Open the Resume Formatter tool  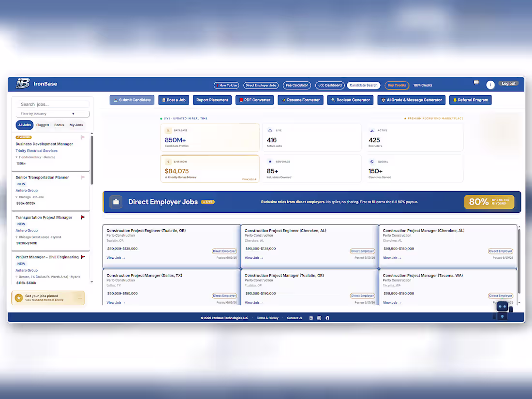[x=300, y=100]
